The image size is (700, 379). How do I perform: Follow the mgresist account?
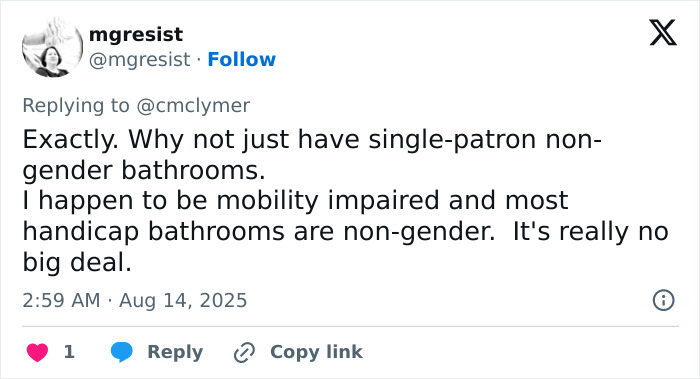click(242, 59)
